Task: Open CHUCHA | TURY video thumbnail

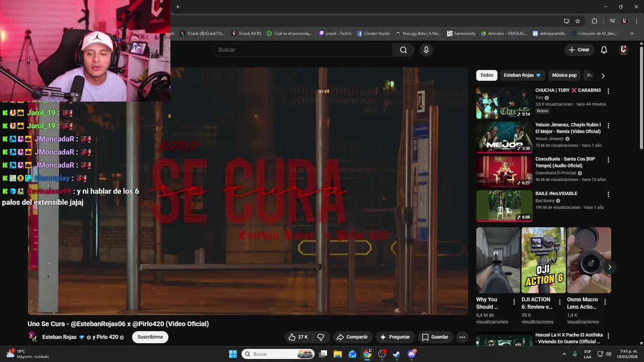Action: (504, 103)
